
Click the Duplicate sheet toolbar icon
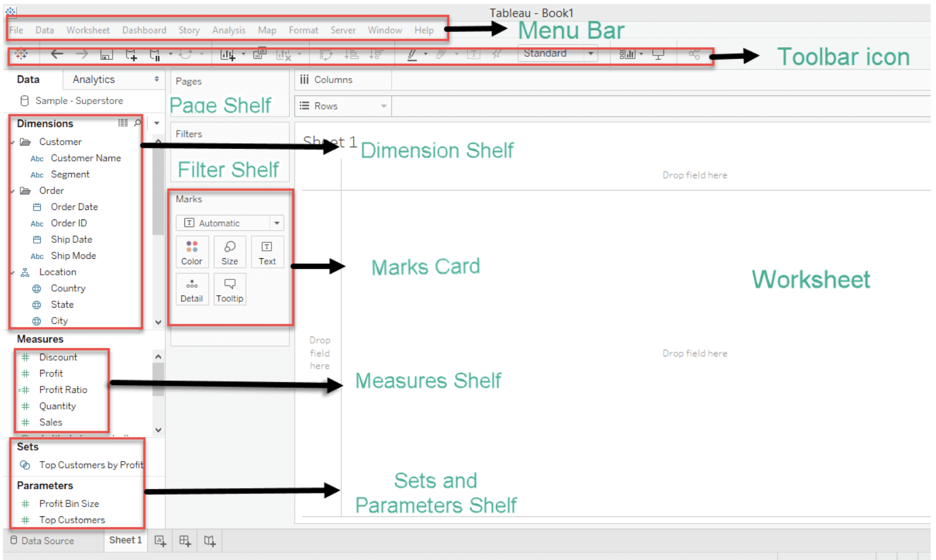[259, 54]
